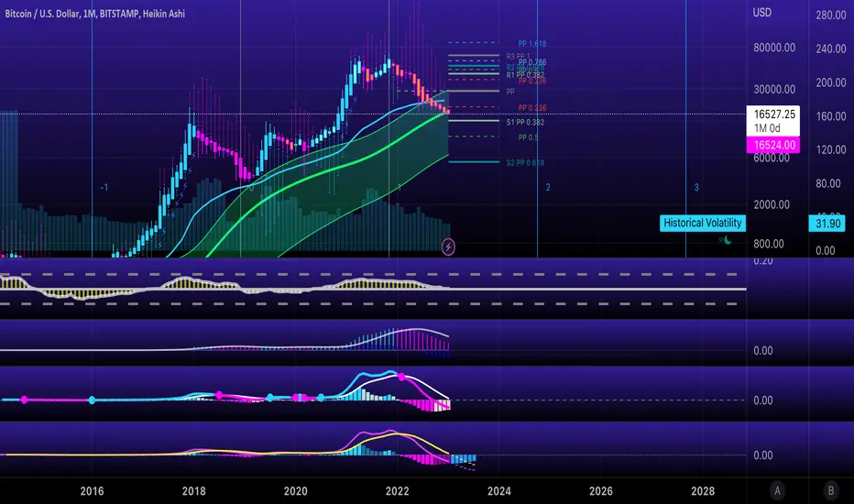This screenshot has width=854, height=504.
Task: Click the 1M 0d countdown label
Action: pos(767,128)
